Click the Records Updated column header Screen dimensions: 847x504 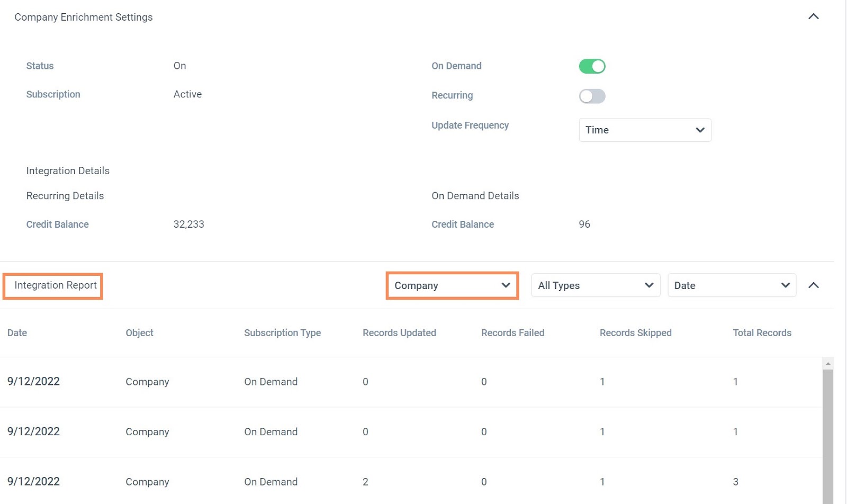(x=399, y=333)
